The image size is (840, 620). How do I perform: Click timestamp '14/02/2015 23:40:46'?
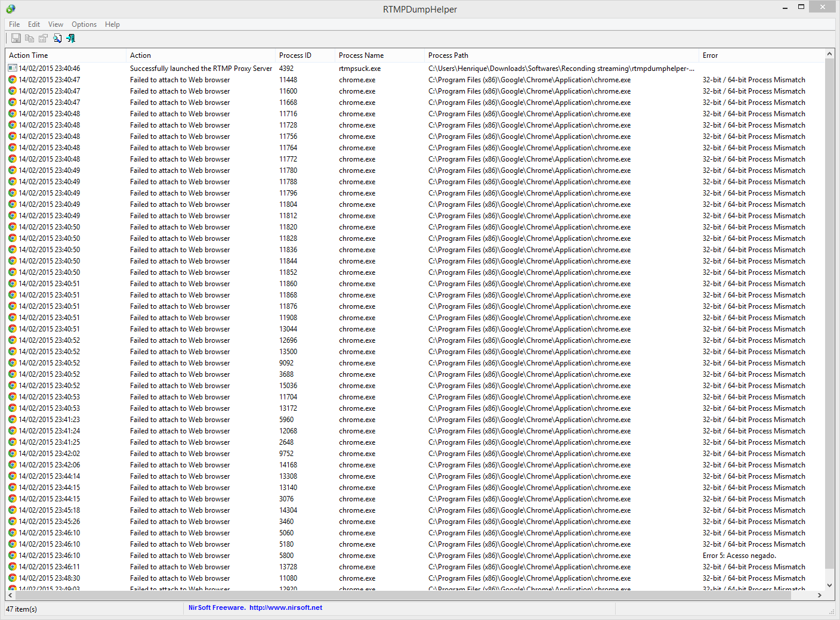(49, 69)
